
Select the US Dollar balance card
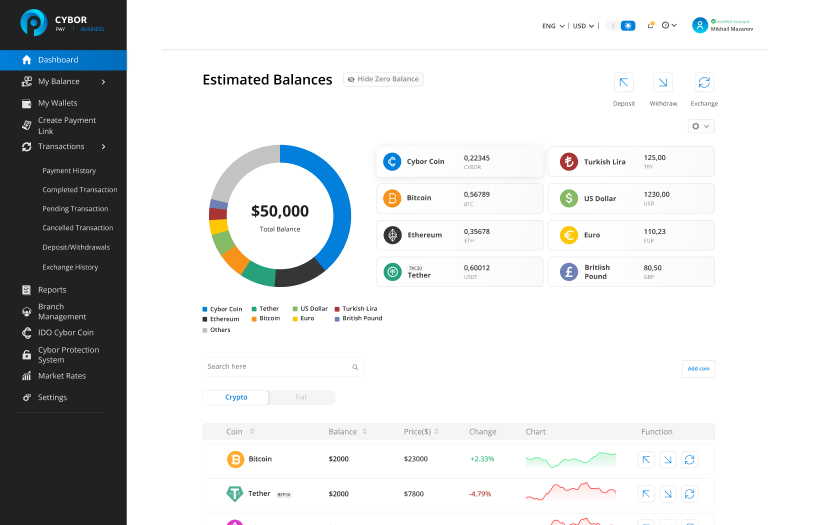(631, 198)
